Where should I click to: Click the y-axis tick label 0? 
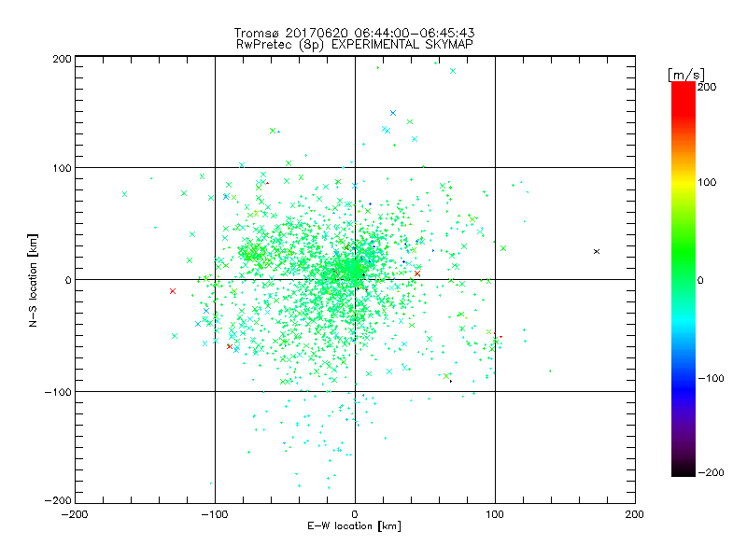click(68, 280)
